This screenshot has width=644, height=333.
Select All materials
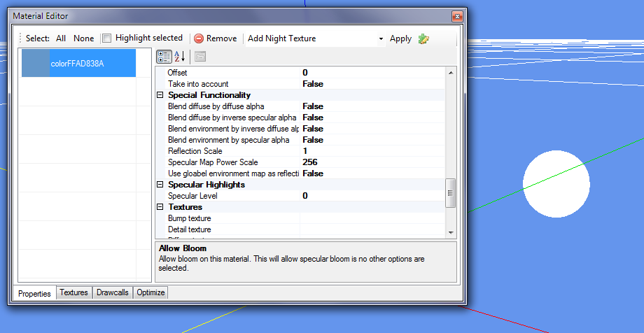61,38
